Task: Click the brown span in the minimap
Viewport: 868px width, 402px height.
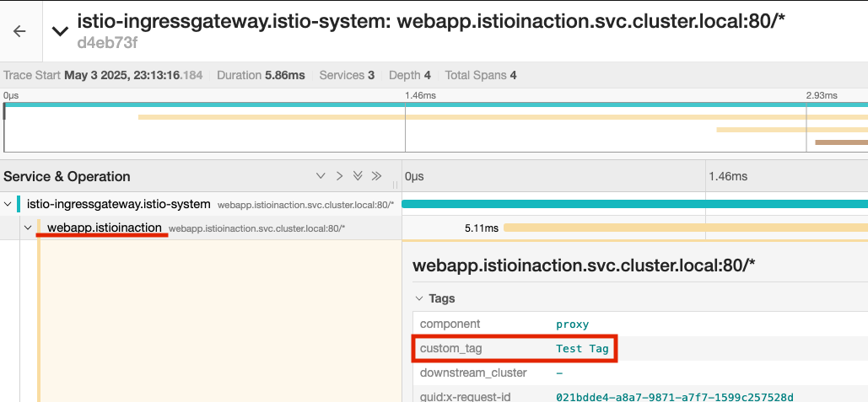Action: (x=842, y=142)
